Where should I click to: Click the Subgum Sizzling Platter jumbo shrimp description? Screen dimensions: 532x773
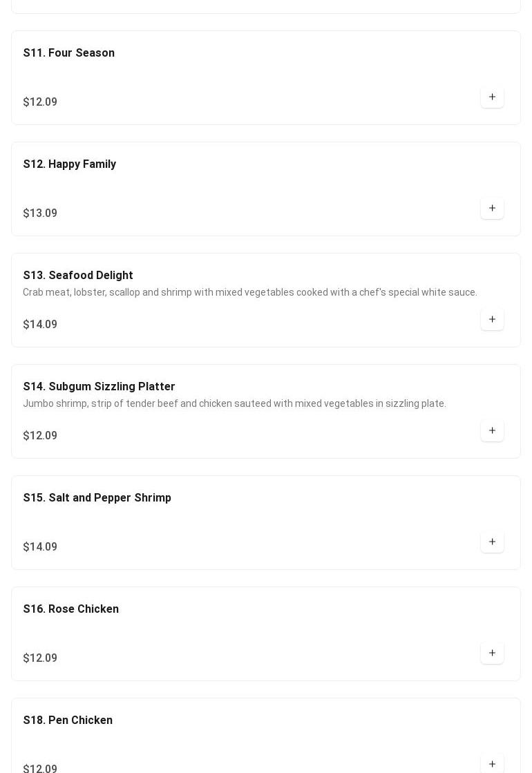coord(235,403)
